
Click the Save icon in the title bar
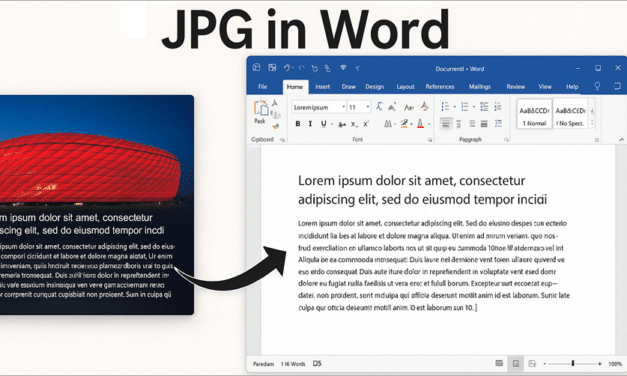[272, 68]
